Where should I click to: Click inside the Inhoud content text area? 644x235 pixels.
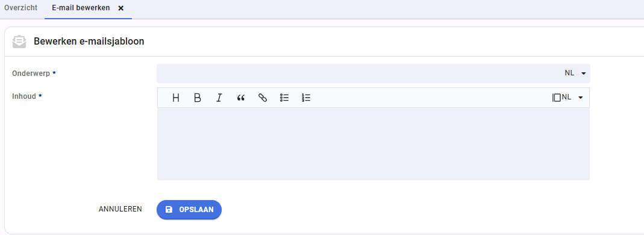tap(374, 144)
